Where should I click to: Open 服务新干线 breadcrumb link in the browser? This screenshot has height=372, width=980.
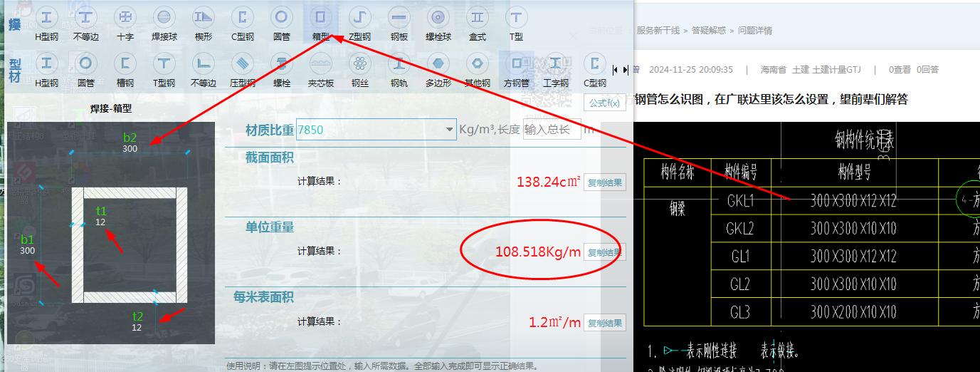(x=658, y=31)
